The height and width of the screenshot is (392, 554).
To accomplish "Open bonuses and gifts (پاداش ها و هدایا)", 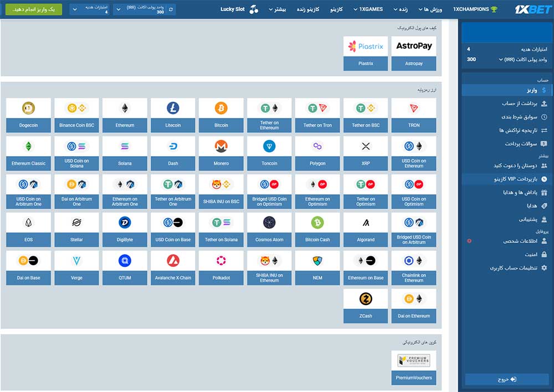I will 506,193.
